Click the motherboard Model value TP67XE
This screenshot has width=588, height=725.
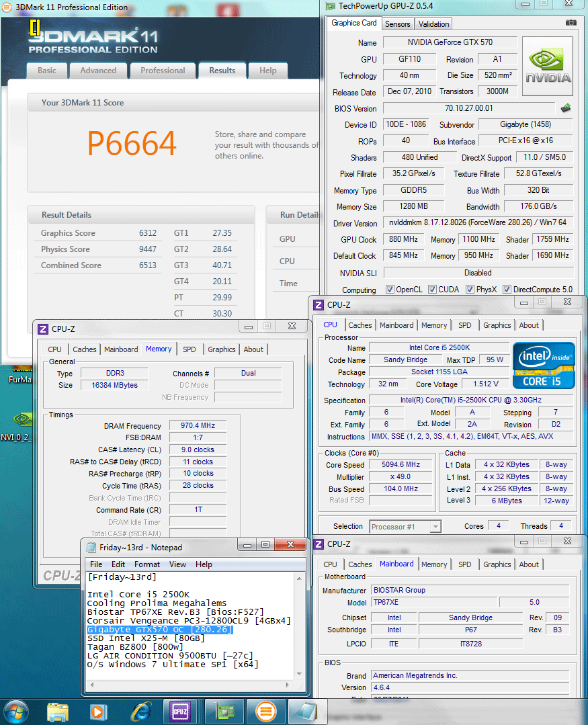(x=435, y=603)
